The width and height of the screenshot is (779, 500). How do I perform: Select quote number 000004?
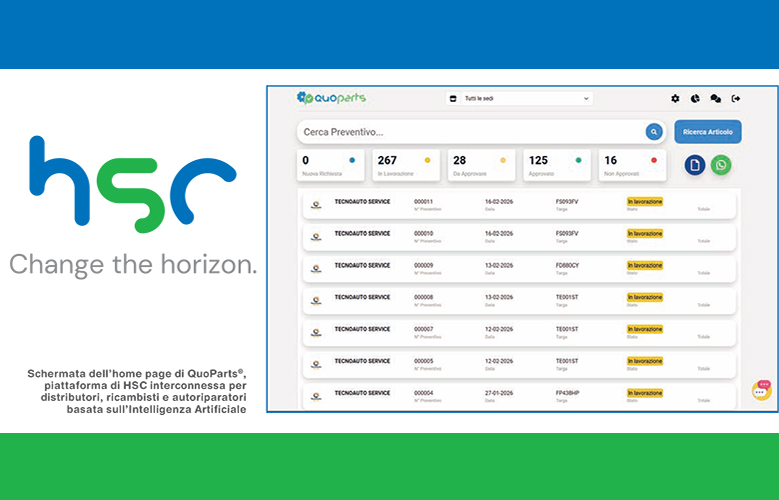[423, 393]
